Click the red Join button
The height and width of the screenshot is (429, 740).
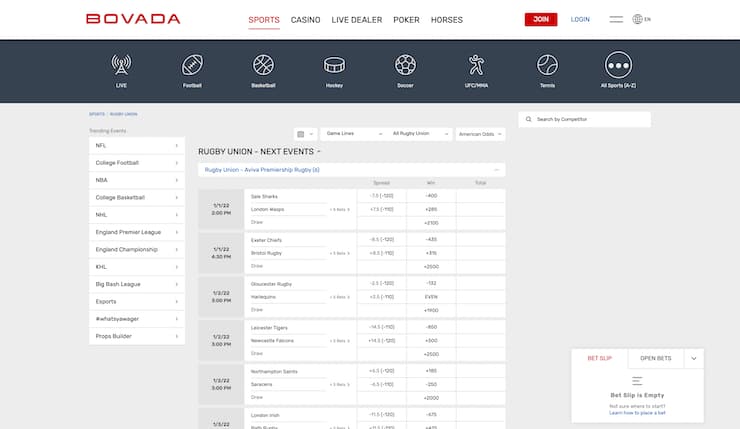(x=541, y=19)
